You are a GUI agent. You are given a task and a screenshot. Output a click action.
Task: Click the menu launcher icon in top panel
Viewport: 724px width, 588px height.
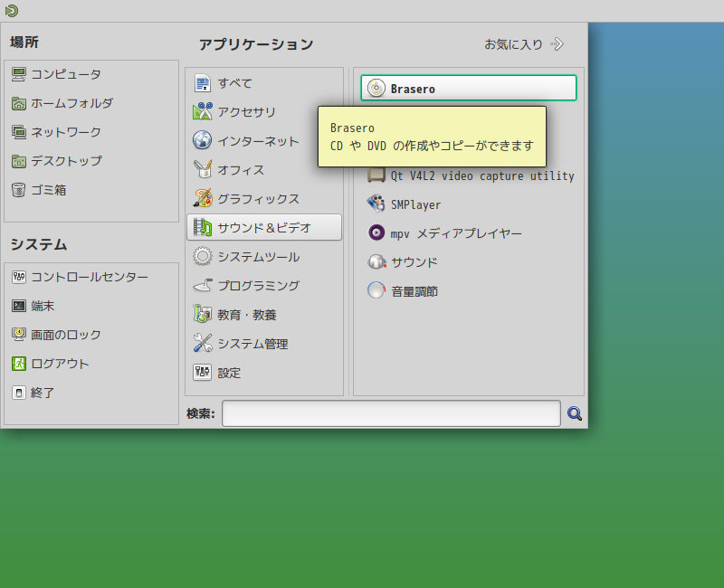pos(11,10)
